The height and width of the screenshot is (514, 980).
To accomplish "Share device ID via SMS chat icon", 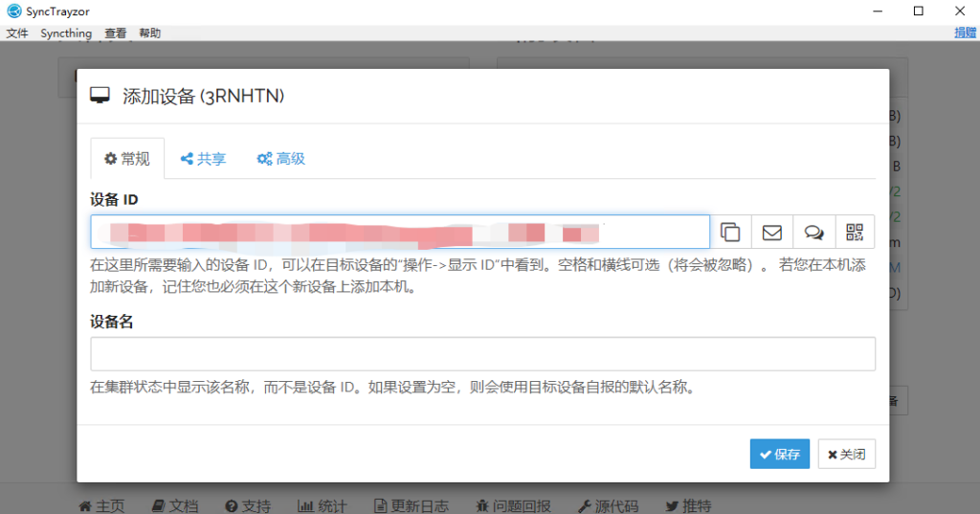I will [813, 232].
